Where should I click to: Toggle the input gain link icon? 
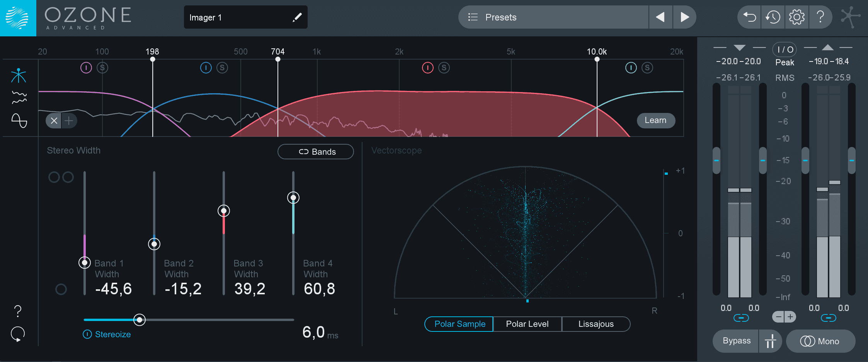(741, 318)
